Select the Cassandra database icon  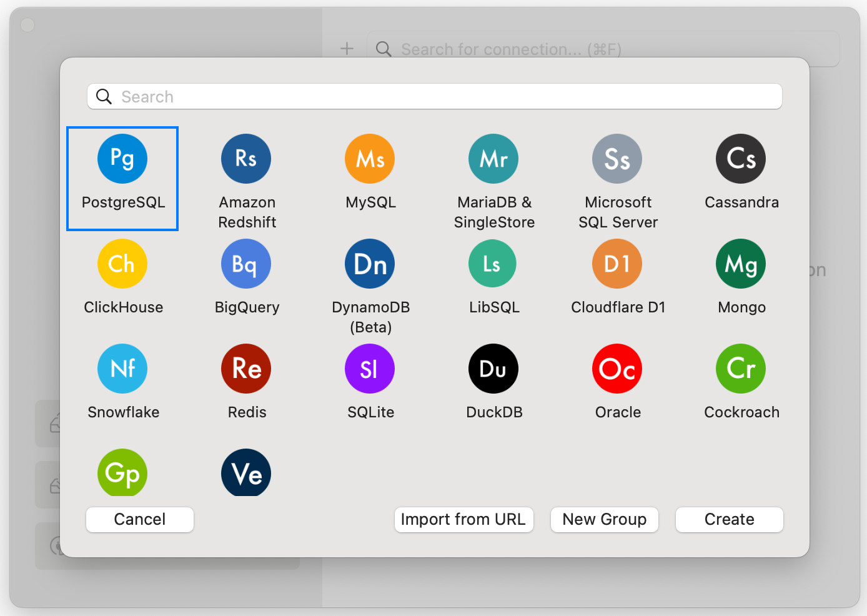(741, 159)
